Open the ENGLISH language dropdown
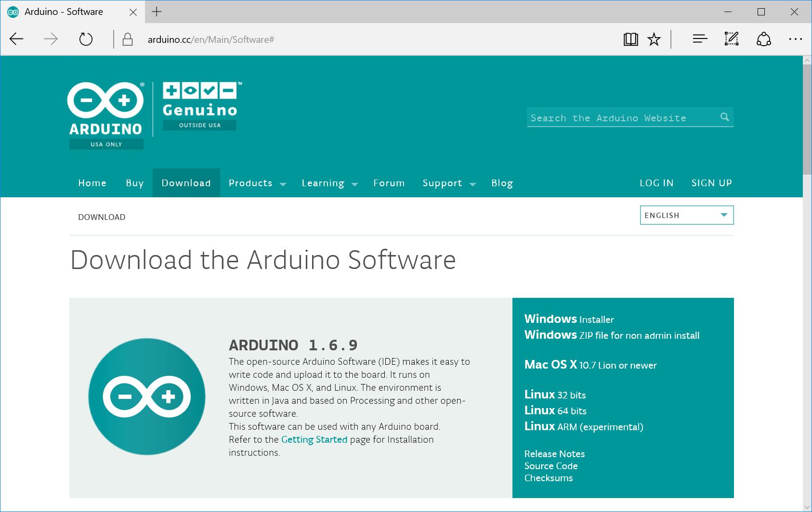Viewport: 812px width, 512px height. [x=687, y=215]
